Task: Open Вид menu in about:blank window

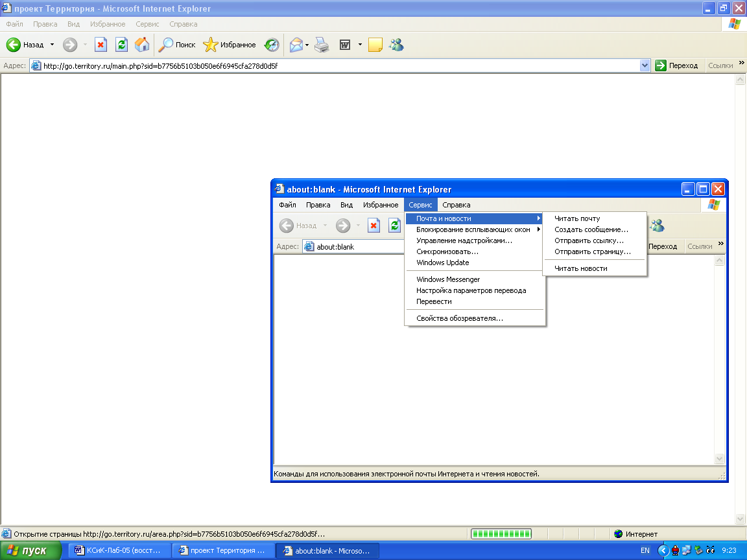Action: tap(346, 205)
